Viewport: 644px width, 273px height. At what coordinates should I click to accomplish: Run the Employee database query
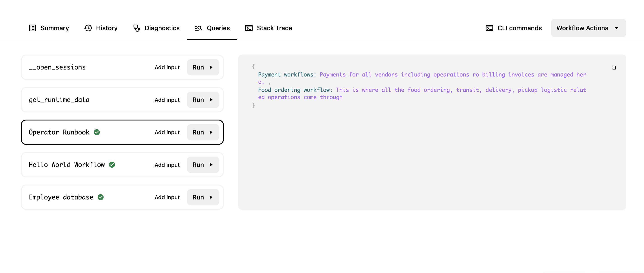point(203,197)
